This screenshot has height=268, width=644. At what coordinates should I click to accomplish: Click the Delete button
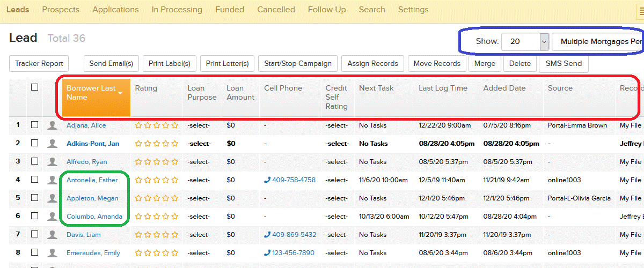[519, 63]
